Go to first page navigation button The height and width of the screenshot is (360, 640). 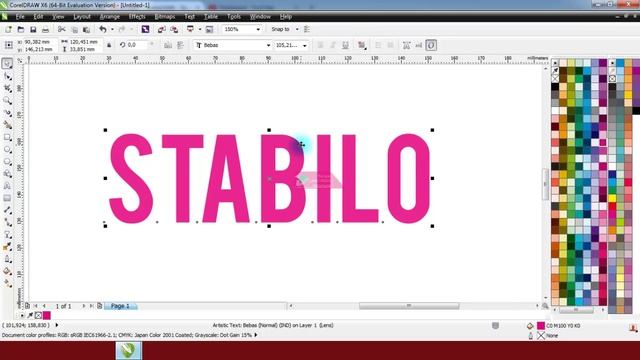(36, 306)
